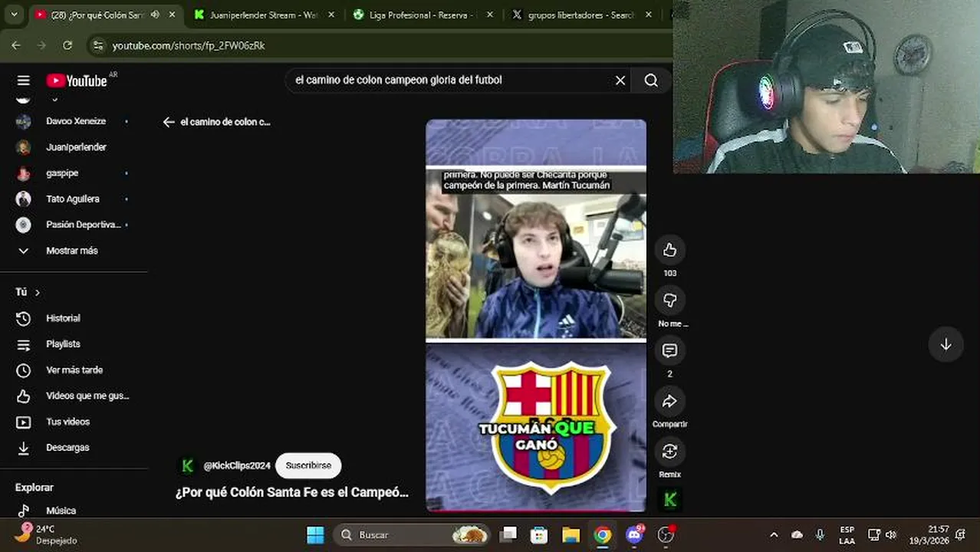Open File Explorer from taskbar
The height and width of the screenshot is (552, 980).
pyautogui.click(x=571, y=534)
